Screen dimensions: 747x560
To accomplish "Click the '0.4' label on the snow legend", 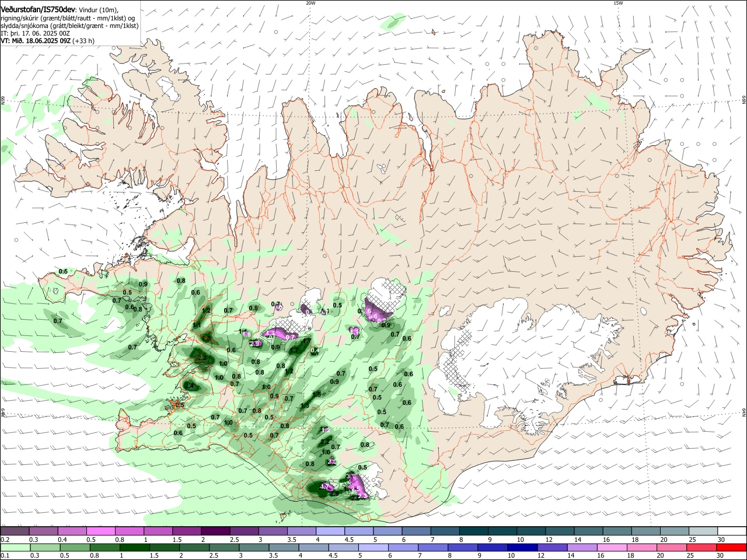I will (62, 540).
